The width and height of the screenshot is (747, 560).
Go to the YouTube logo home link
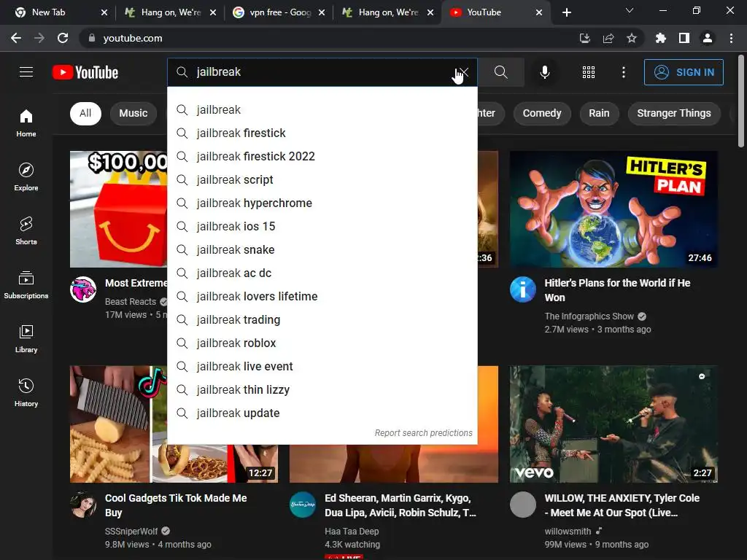[x=85, y=72]
